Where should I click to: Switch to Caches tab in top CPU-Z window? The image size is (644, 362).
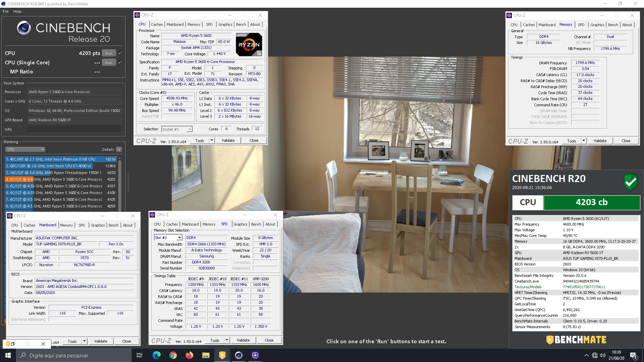pyautogui.click(x=157, y=24)
